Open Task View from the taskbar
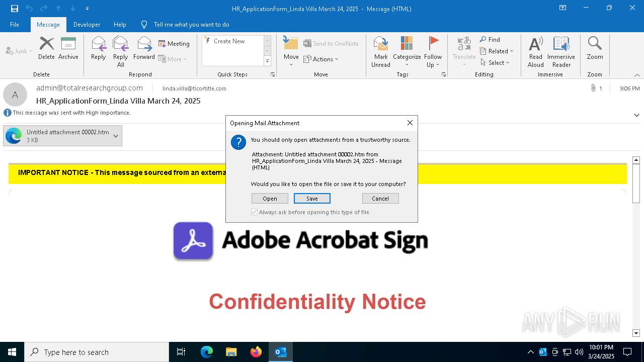644x362 pixels. pyautogui.click(x=181, y=352)
